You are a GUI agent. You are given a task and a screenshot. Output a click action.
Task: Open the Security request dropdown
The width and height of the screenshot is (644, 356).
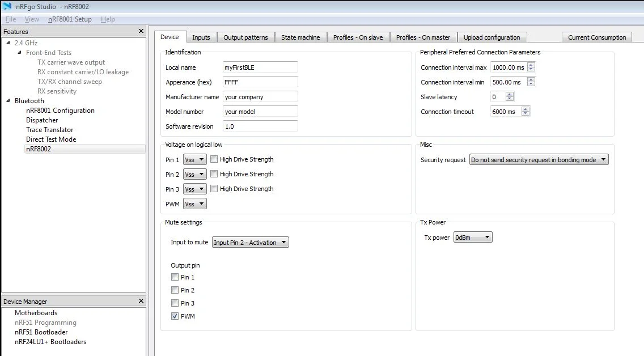pos(539,160)
